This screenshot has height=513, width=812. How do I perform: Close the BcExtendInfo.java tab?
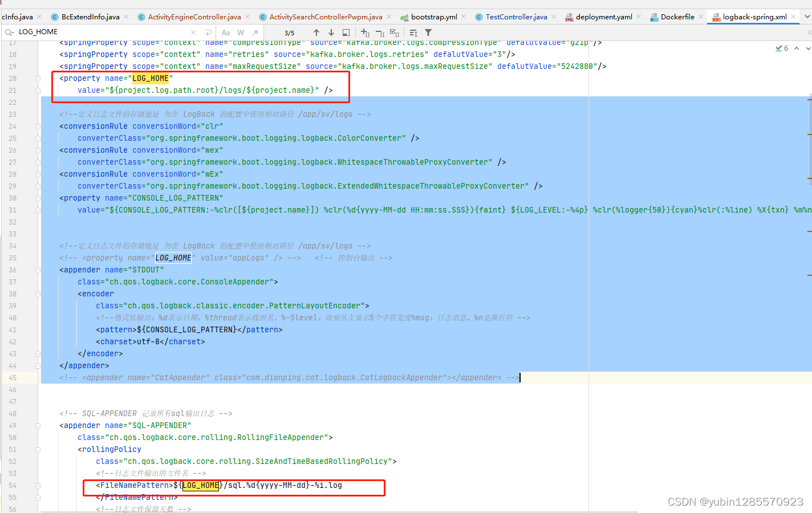pyautogui.click(x=126, y=17)
